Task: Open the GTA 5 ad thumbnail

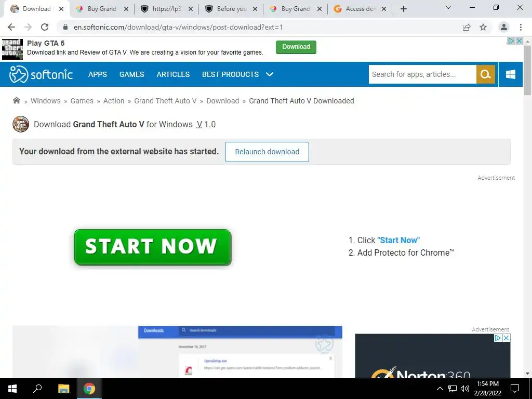Action: tap(12, 49)
